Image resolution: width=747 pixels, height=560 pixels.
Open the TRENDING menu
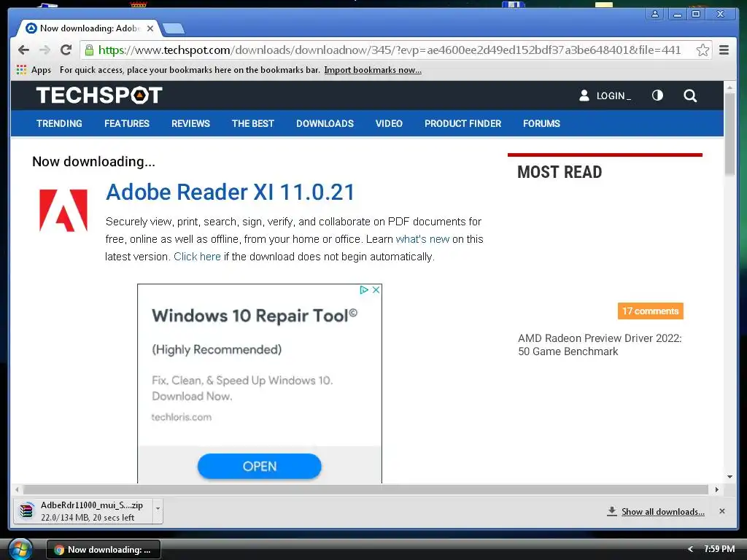(x=59, y=124)
